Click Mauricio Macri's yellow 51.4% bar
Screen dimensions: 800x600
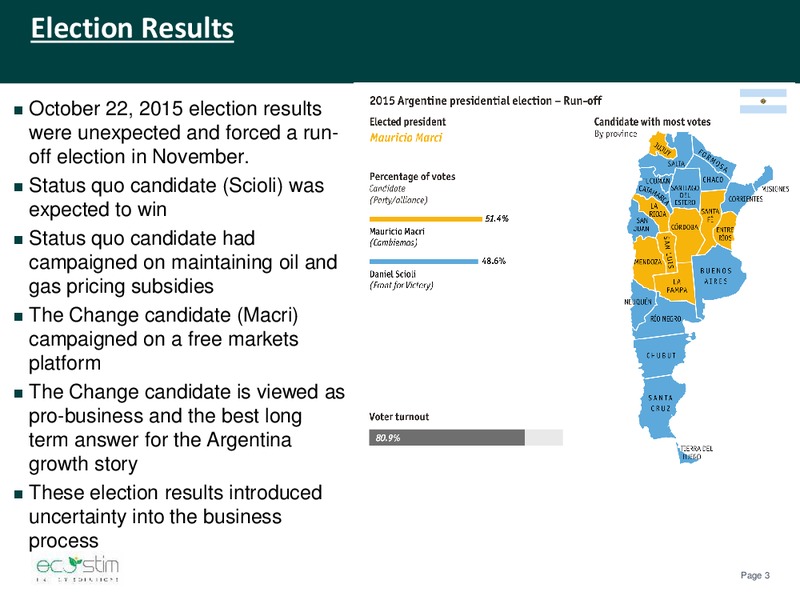(426, 219)
